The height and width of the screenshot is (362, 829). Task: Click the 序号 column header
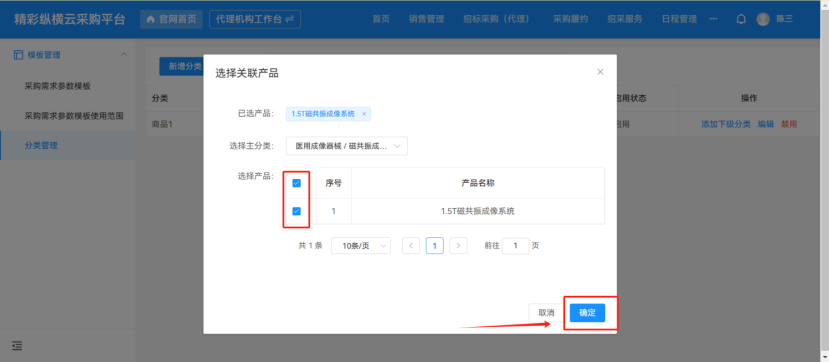coord(333,183)
